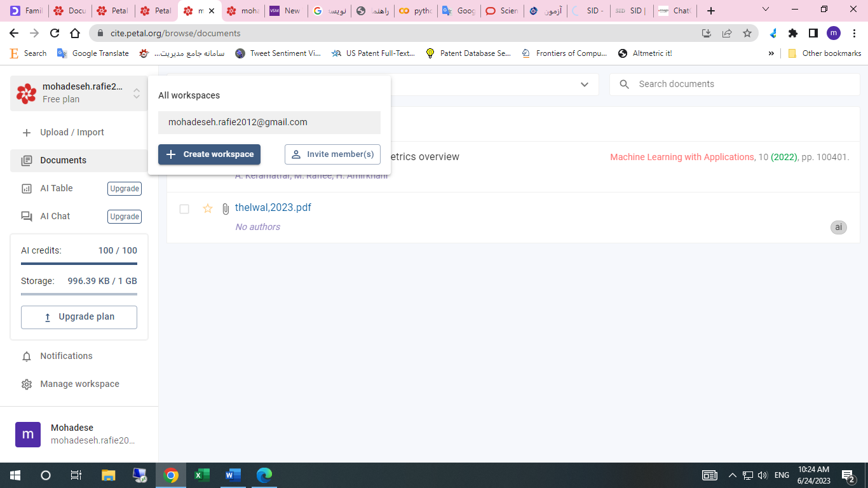Viewport: 868px width, 488px height.
Task: Reload the page with the refresh icon
Action: (x=55, y=33)
